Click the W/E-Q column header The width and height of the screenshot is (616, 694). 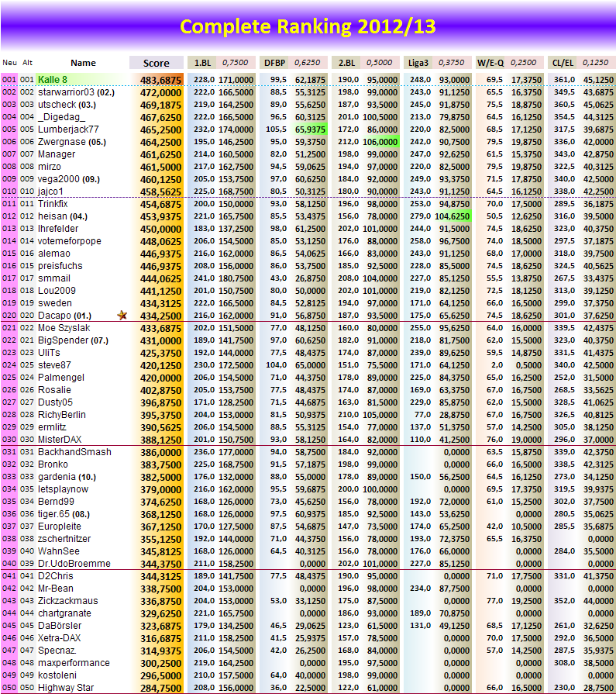(489, 63)
